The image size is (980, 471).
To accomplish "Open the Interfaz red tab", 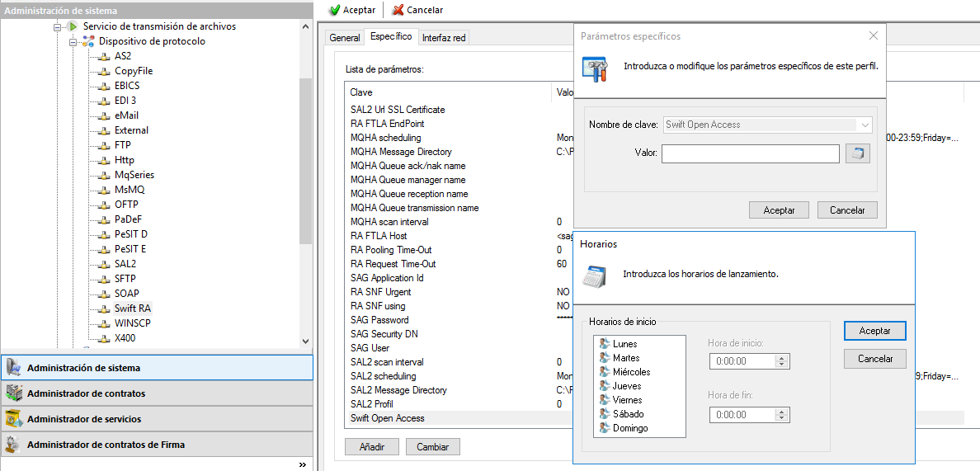I will (443, 38).
